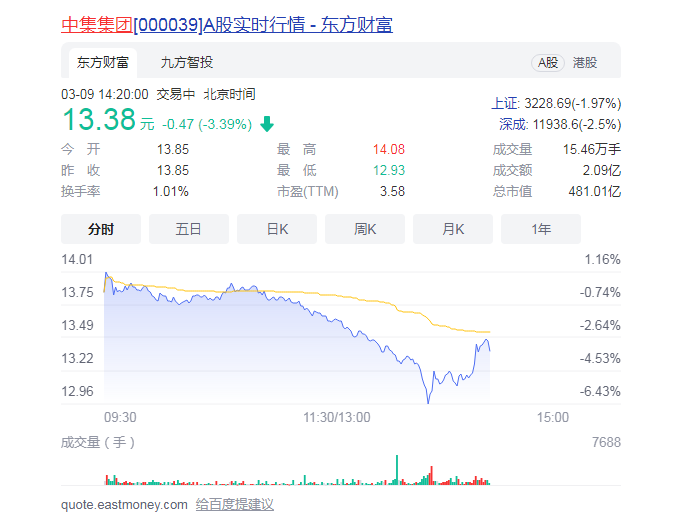Click the 成交额 value 2.09亿
The height and width of the screenshot is (520, 673).
[x=602, y=170]
